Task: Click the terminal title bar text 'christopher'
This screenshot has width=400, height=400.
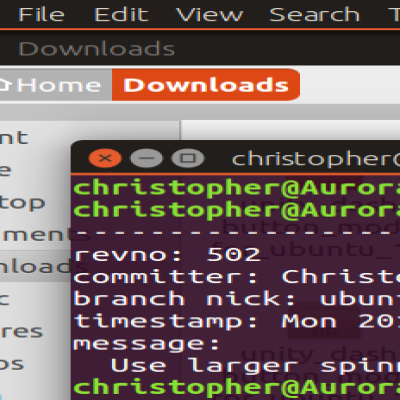Action: coord(316,159)
